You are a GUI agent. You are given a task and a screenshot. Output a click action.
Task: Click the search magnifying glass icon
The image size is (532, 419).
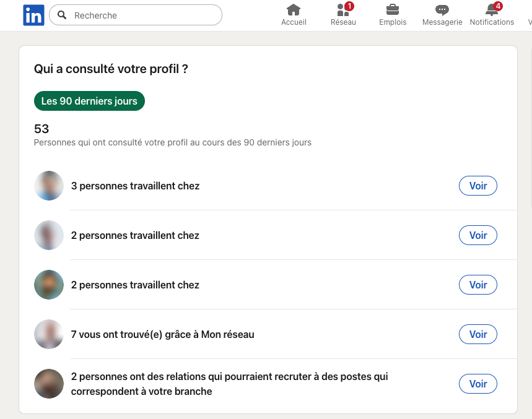[63, 15]
